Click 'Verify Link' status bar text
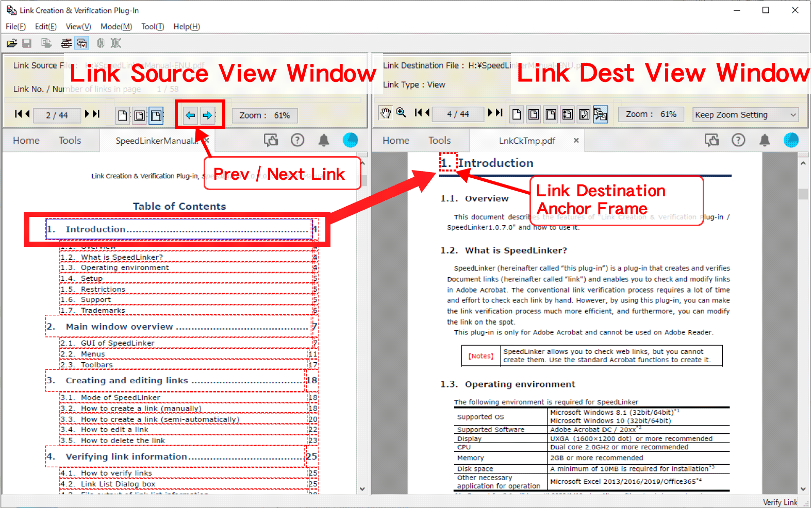Screen dimensions: 812x508 tap(780, 502)
